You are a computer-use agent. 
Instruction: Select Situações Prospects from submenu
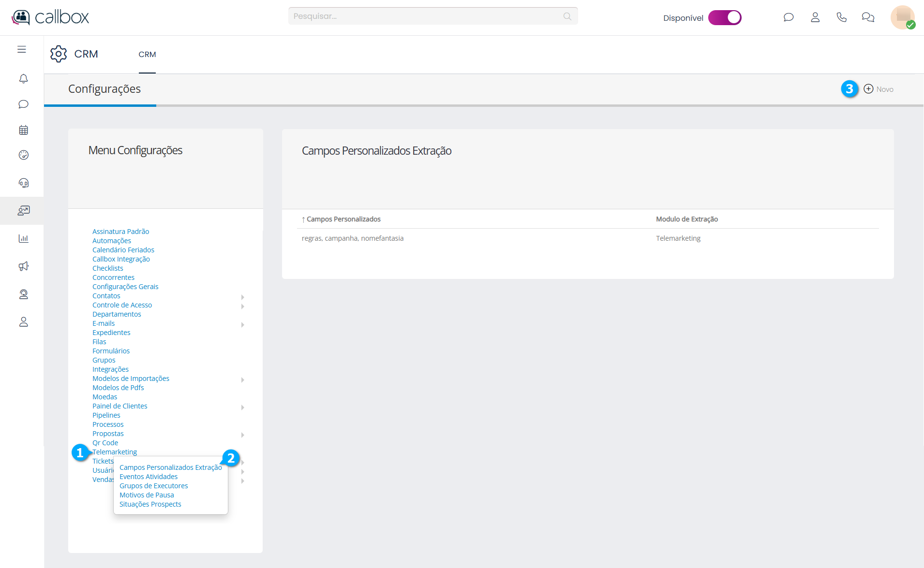pyautogui.click(x=150, y=504)
